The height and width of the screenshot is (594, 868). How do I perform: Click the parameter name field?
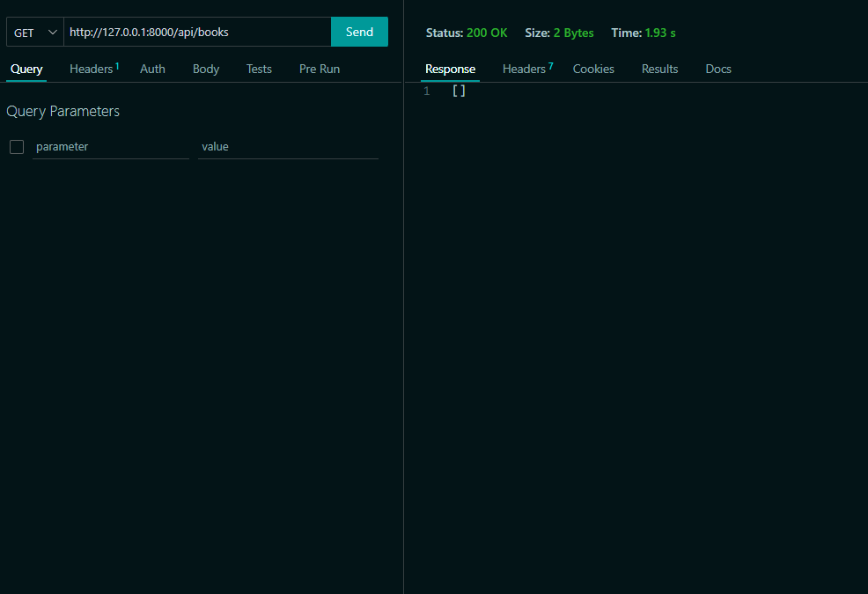[111, 147]
